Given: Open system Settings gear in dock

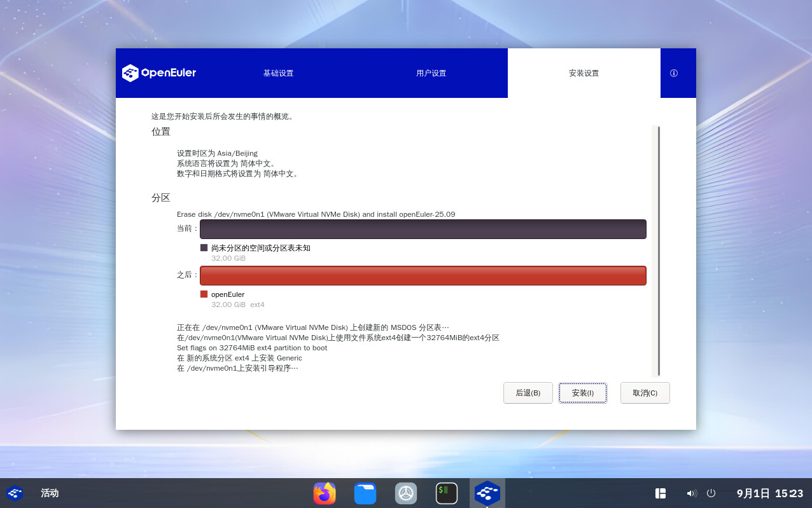Looking at the screenshot, I should point(406,493).
